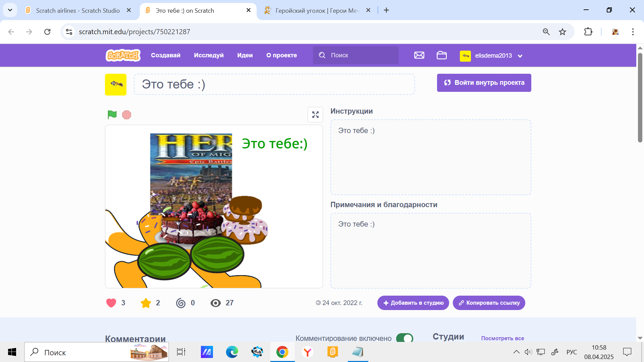Click the Scratch logo
Image resolution: width=644 pixels, height=362 pixels.
(123, 55)
